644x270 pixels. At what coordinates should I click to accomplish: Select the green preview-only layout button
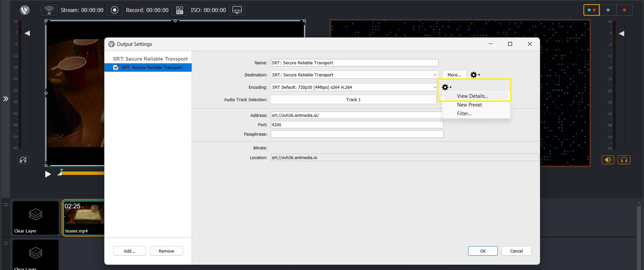pos(608,10)
